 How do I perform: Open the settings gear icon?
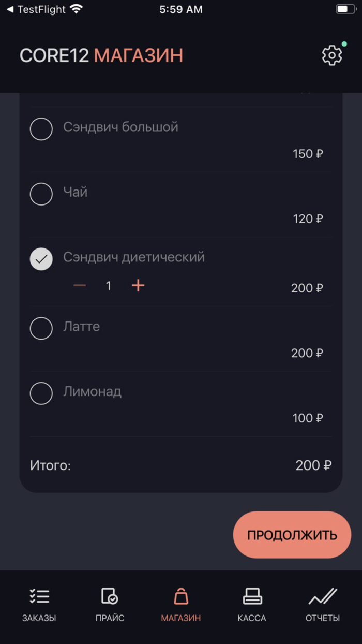click(x=331, y=55)
